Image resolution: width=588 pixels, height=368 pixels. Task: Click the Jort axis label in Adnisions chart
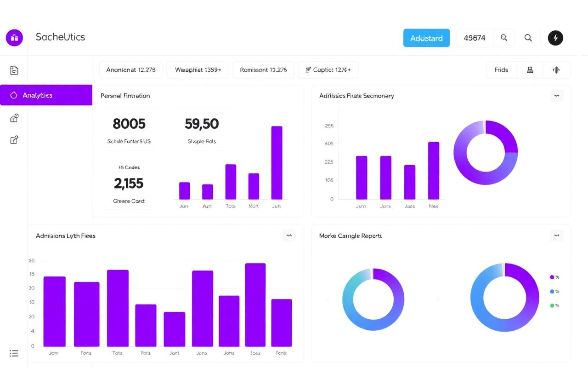[x=174, y=353]
